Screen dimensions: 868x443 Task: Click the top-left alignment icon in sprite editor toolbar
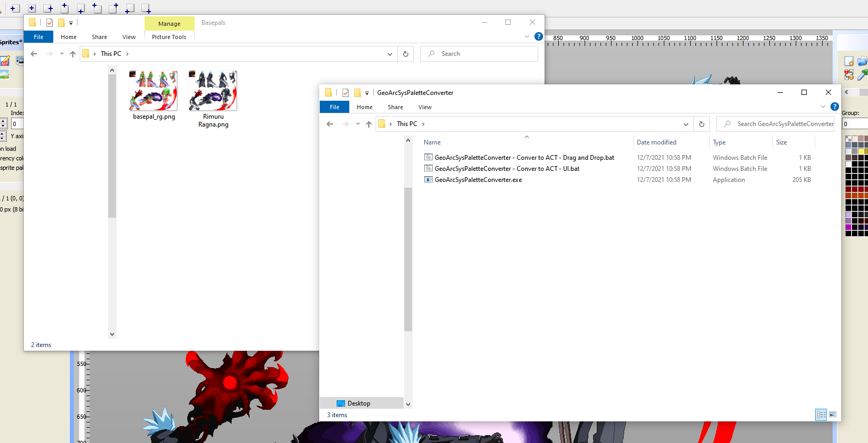tap(97, 8)
